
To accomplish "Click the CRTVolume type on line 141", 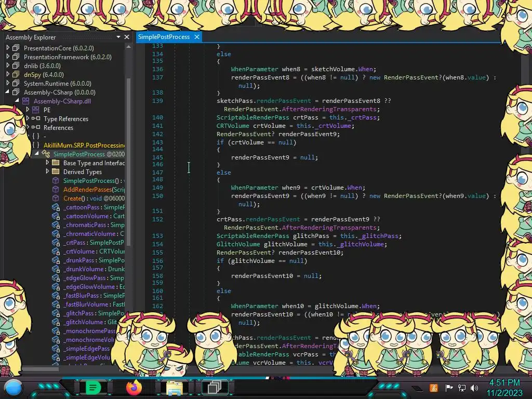I will pos(233,126).
